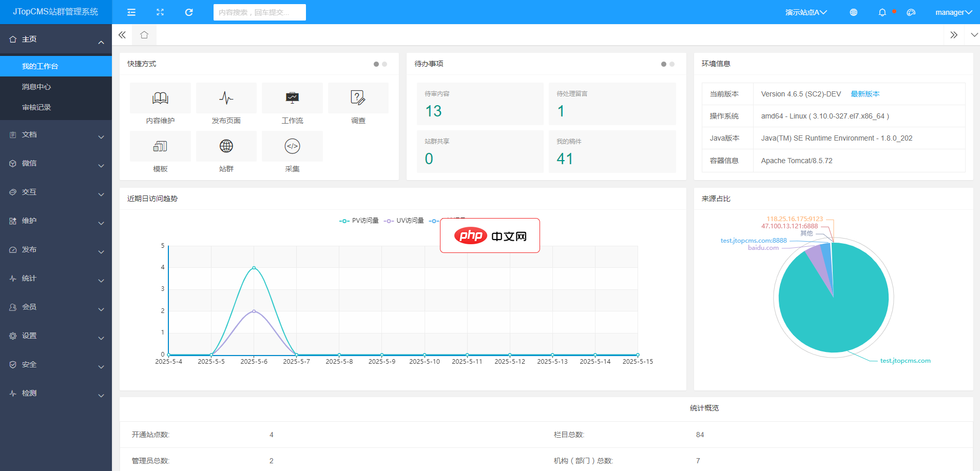The width and height of the screenshot is (980, 471).
Task: Click pending content count 13
Action: tap(434, 111)
